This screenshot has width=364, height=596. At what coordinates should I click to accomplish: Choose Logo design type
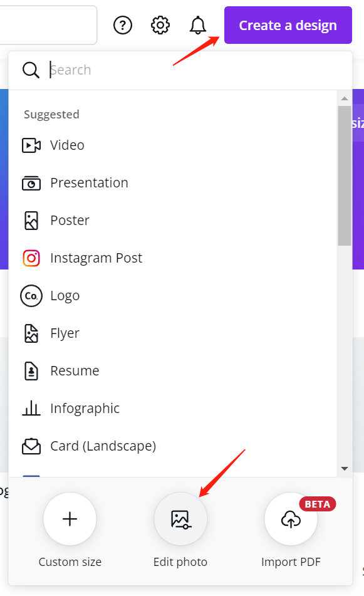point(65,296)
